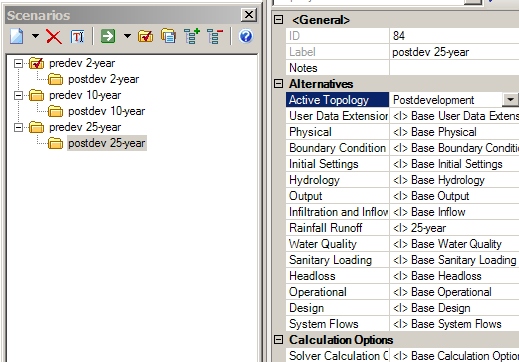
Task: Click the red Delete scenario icon
Action: click(x=54, y=36)
